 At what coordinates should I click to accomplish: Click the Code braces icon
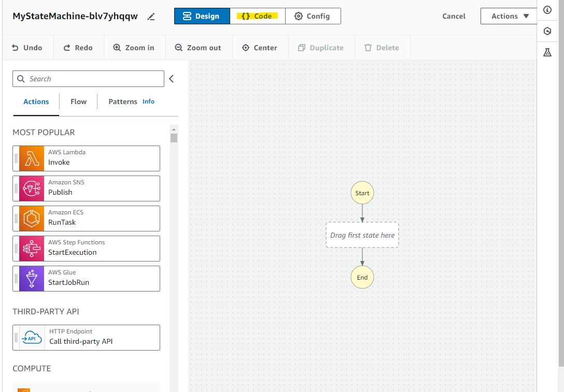click(246, 16)
